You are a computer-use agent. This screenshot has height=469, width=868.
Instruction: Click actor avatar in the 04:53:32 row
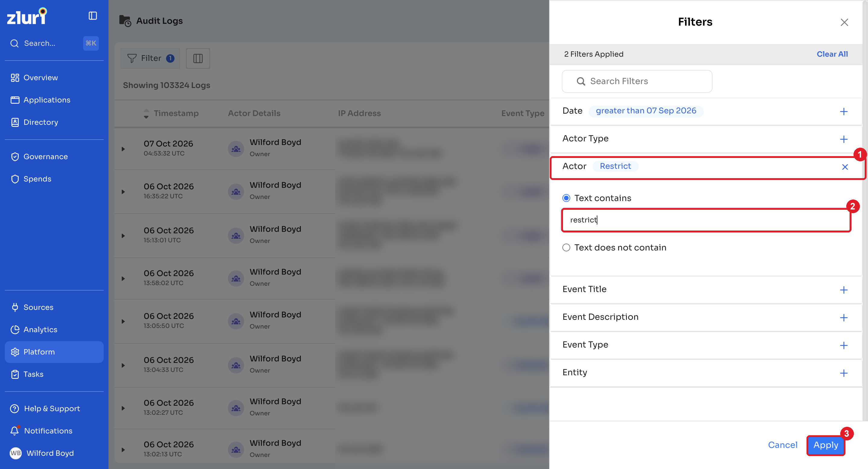point(236,149)
